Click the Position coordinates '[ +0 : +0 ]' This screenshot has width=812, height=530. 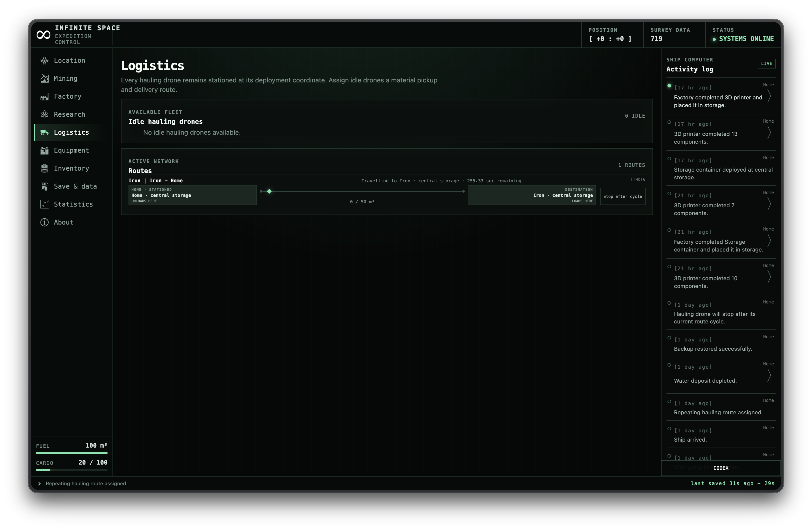tap(610, 39)
